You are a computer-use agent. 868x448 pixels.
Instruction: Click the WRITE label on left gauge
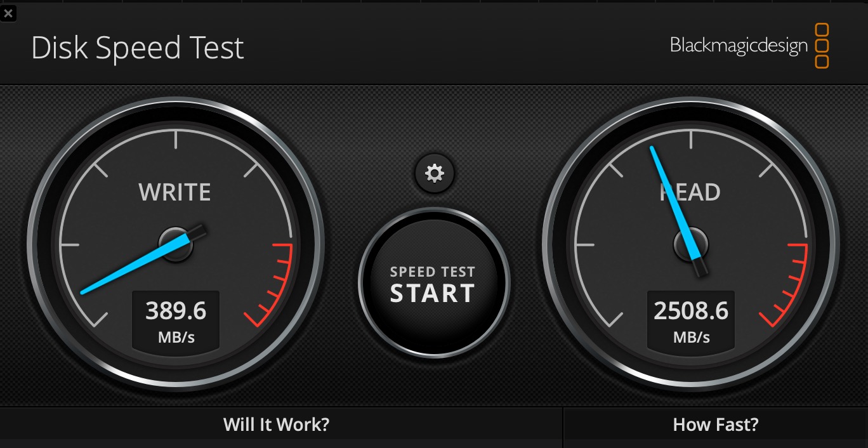(x=174, y=192)
